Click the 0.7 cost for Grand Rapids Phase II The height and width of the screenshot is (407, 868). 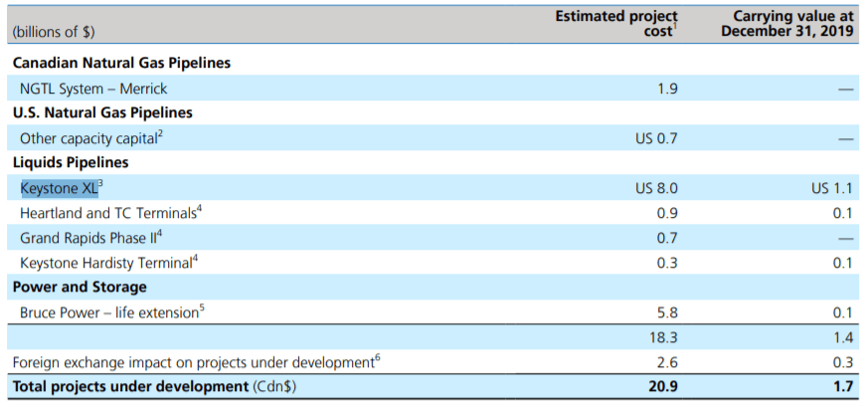click(x=667, y=238)
